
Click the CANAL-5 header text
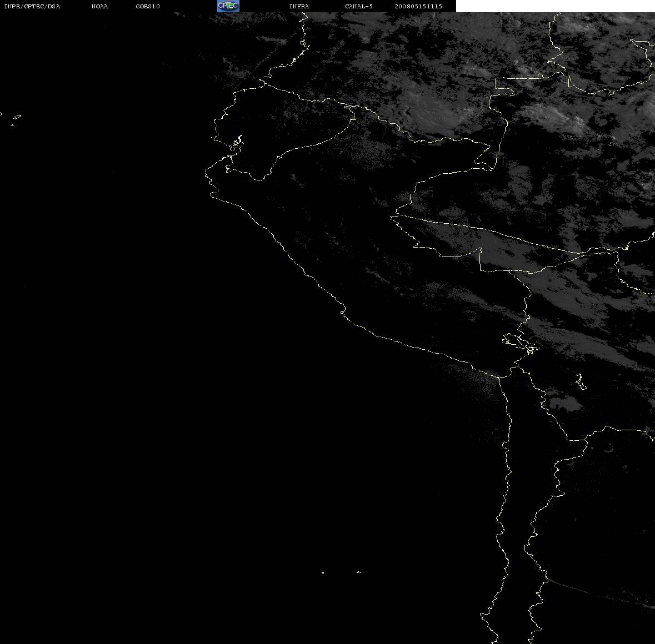pos(359,6)
